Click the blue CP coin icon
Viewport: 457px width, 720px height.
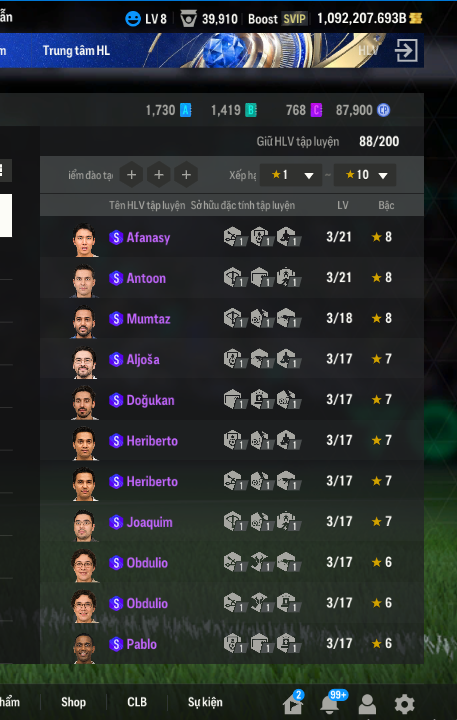point(384,110)
